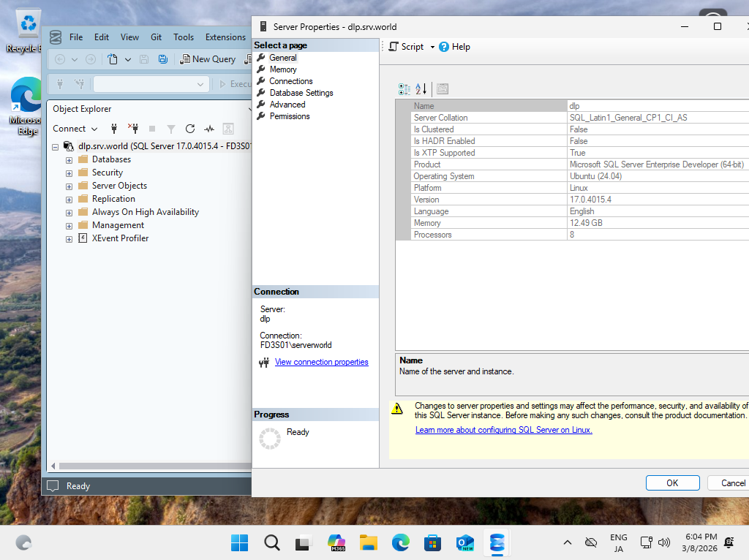The height and width of the screenshot is (560, 749).
Task: Open the Tools menu
Action: click(184, 37)
